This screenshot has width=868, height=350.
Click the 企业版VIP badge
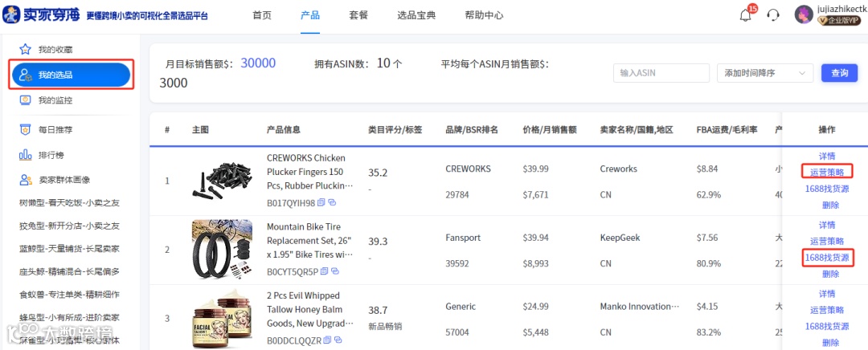click(838, 20)
